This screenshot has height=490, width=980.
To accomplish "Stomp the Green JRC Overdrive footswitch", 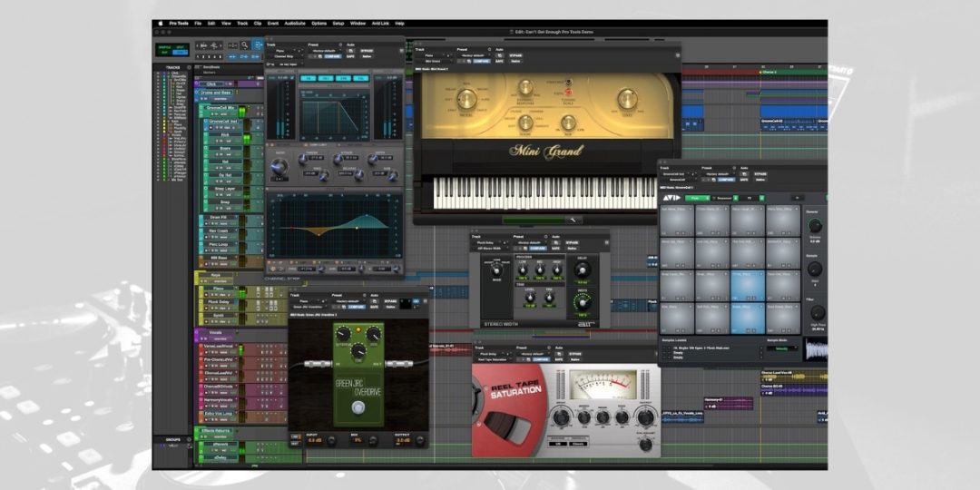I will pos(358,408).
